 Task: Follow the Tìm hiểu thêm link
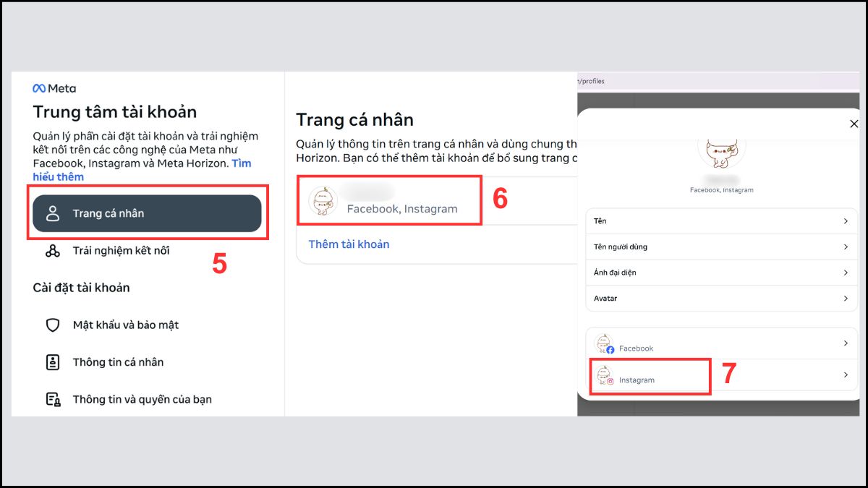[142, 170]
